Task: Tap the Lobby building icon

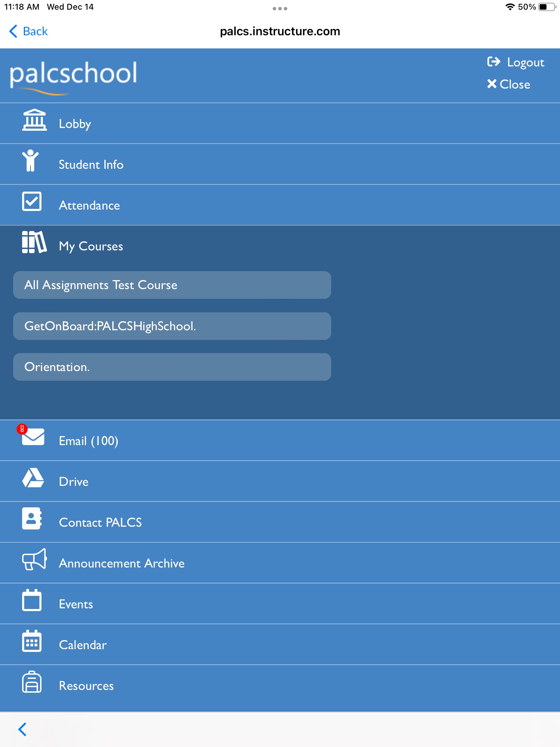Action: [x=34, y=120]
